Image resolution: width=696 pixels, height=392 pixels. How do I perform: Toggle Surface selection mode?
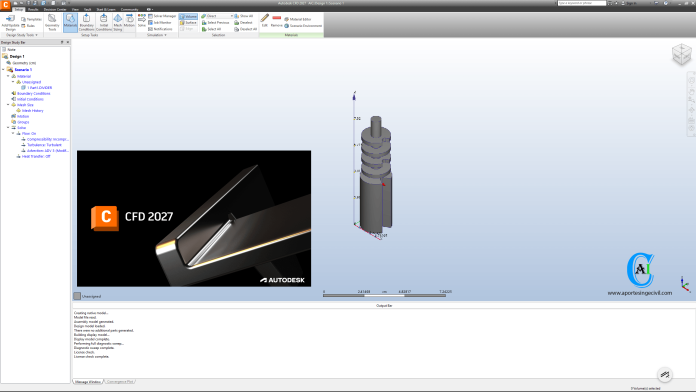coord(188,22)
